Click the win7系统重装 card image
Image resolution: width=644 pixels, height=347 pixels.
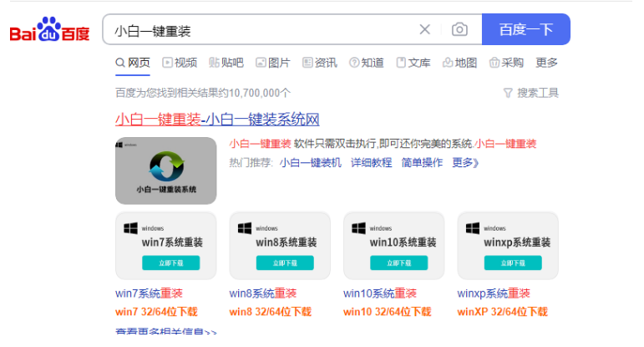166,246
